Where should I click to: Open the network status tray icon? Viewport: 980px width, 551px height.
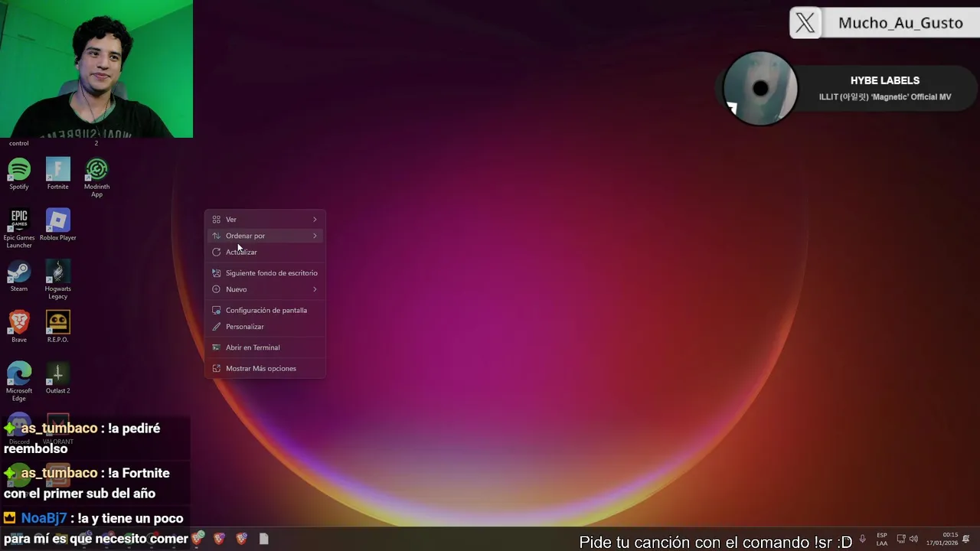901,539
